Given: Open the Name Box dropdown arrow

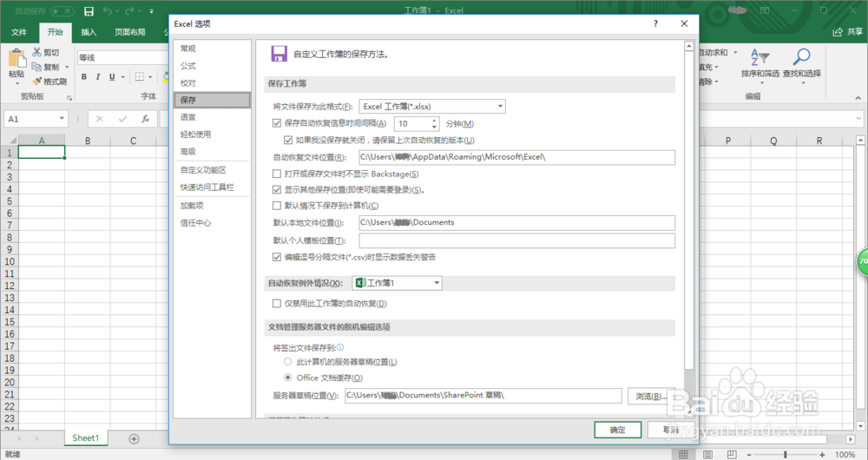Looking at the screenshot, I should 62,118.
